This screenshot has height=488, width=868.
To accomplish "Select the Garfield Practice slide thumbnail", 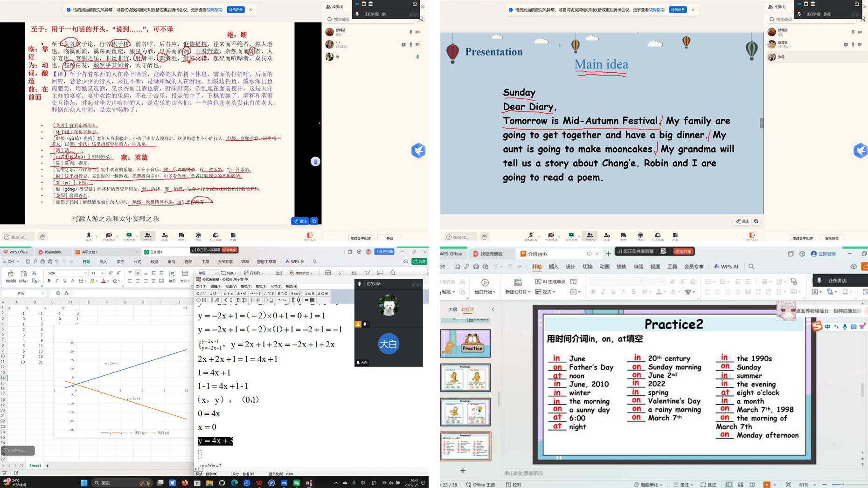I will (x=465, y=343).
